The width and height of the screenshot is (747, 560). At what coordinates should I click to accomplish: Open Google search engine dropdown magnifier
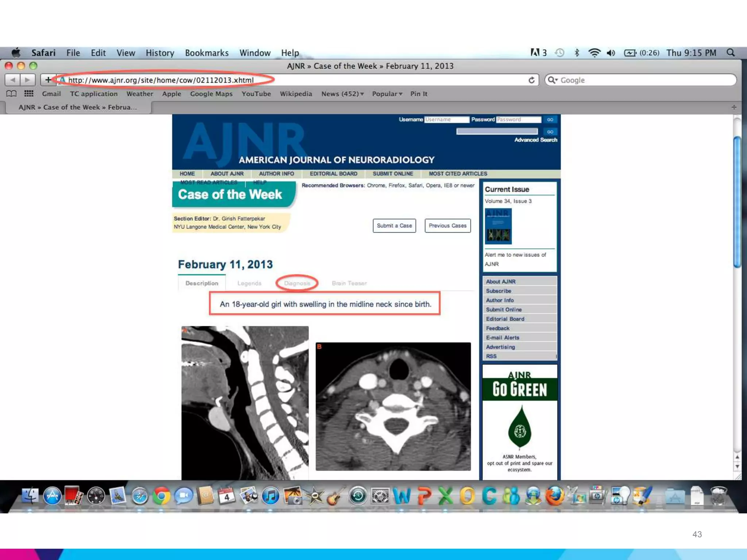(x=553, y=80)
